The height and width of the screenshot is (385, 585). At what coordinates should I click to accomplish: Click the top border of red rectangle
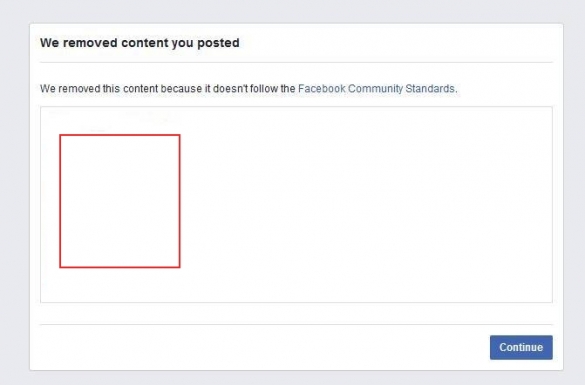click(x=120, y=135)
